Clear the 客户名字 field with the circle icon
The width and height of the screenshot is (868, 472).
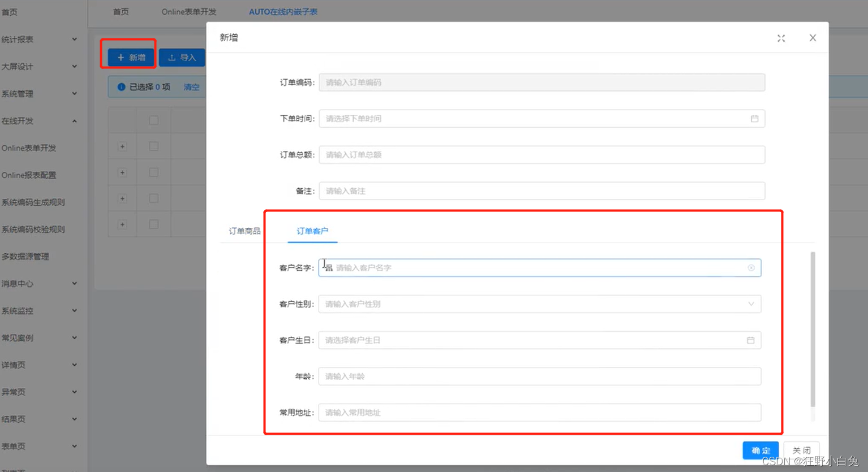pyautogui.click(x=751, y=268)
